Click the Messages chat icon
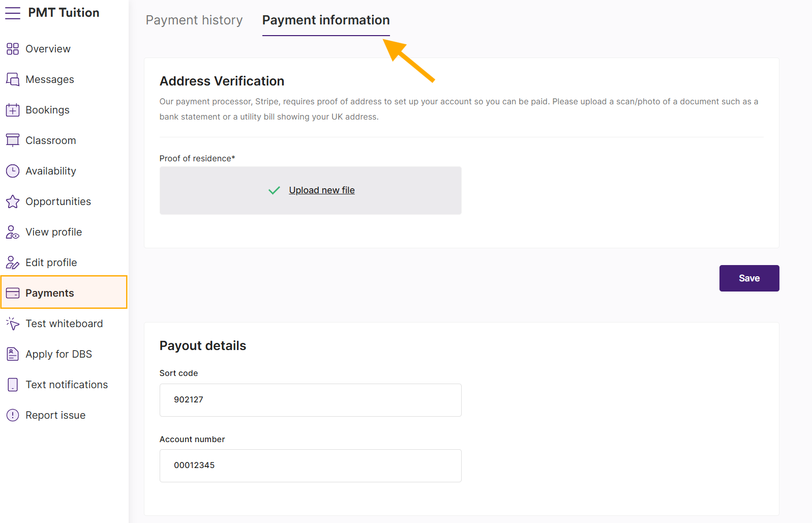 pyautogui.click(x=13, y=79)
